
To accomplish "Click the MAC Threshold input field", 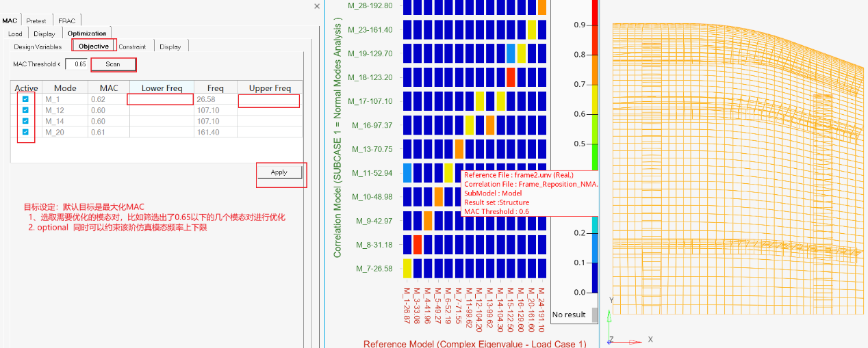I will (x=76, y=64).
